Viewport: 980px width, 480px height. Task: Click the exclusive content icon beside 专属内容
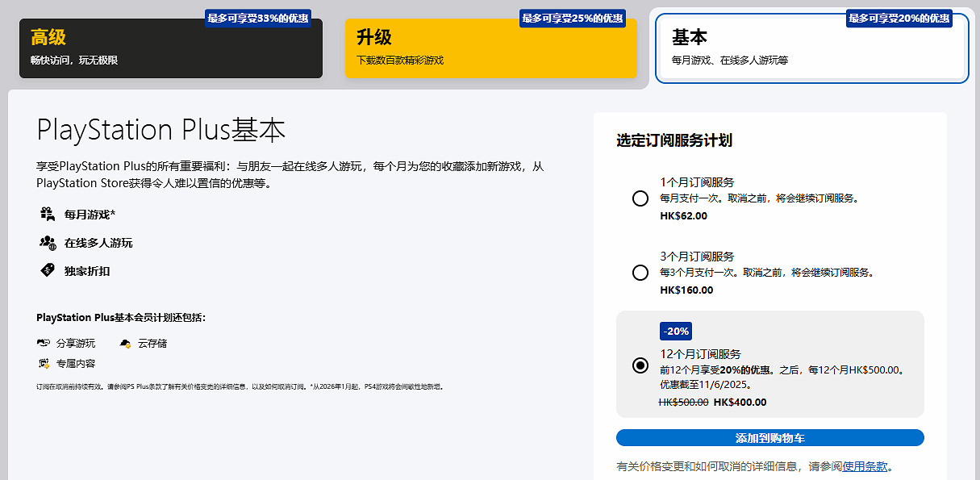pyautogui.click(x=45, y=362)
